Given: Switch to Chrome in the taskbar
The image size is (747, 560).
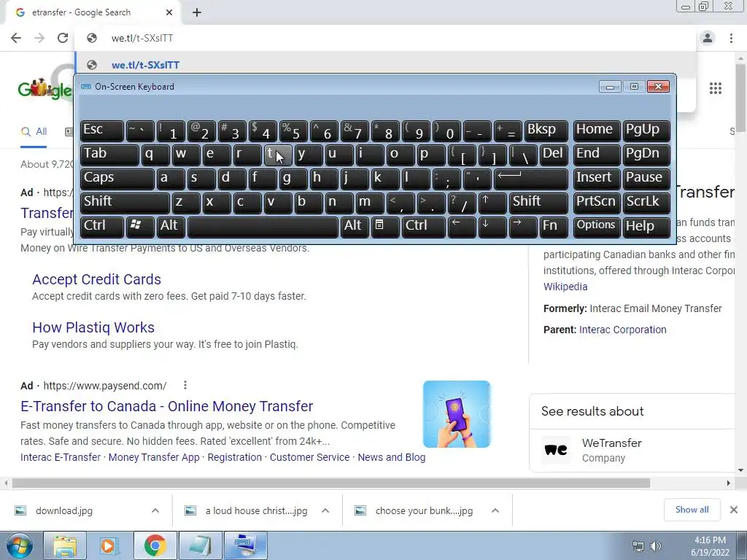Looking at the screenshot, I should [155, 545].
